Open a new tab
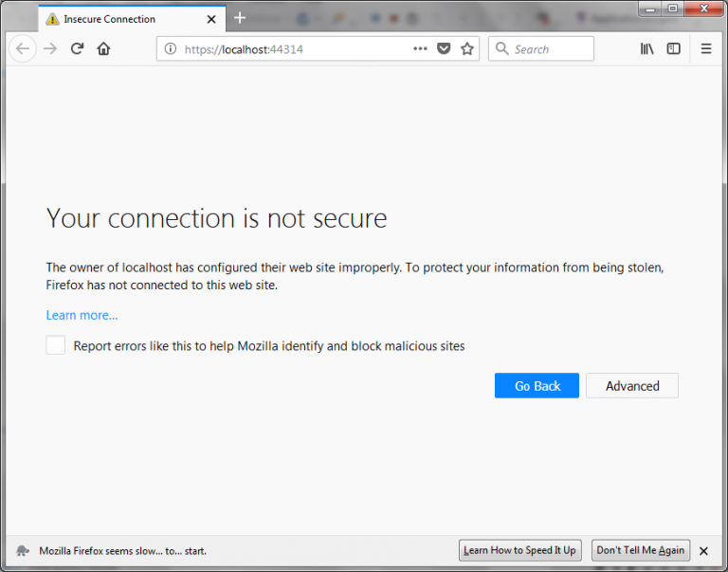 coord(240,18)
